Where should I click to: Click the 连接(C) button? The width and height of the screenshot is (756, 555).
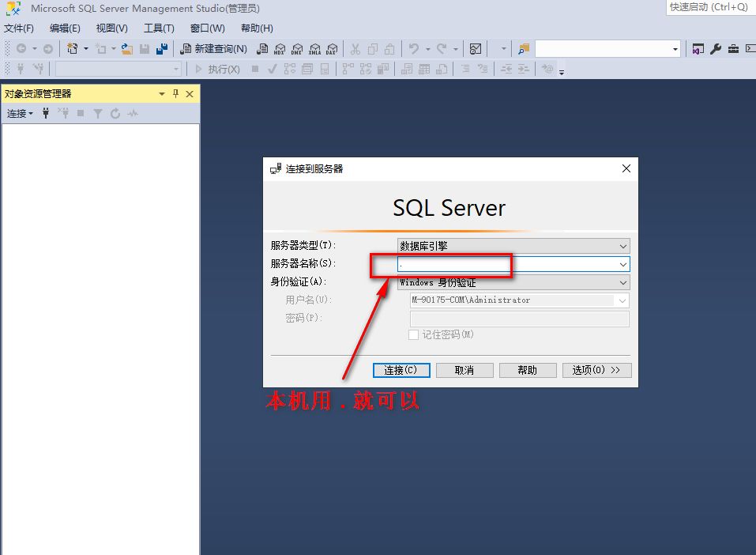point(401,370)
